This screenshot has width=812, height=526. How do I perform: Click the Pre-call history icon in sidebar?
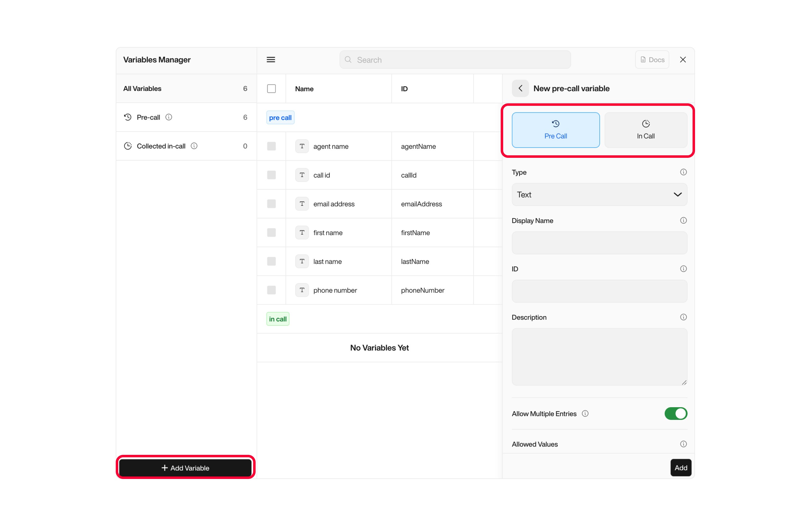click(127, 117)
